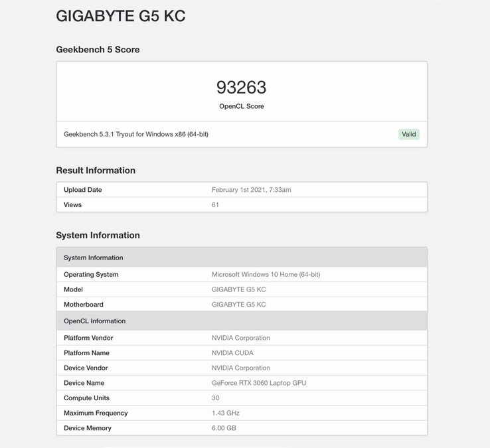490x448 pixels.
Task: Click the Platform Name NVIDIA CUDA value
Action: click(x=232, y=353)
